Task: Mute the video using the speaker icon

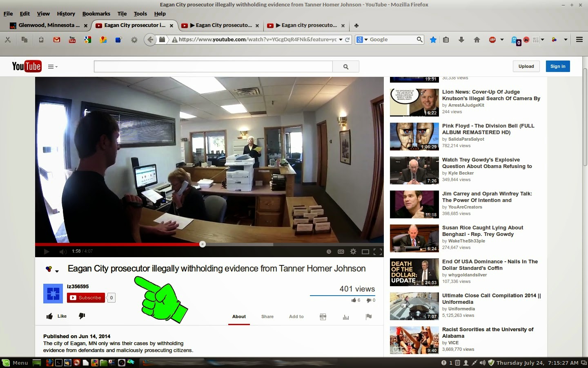Action: (x=63, y=251)
